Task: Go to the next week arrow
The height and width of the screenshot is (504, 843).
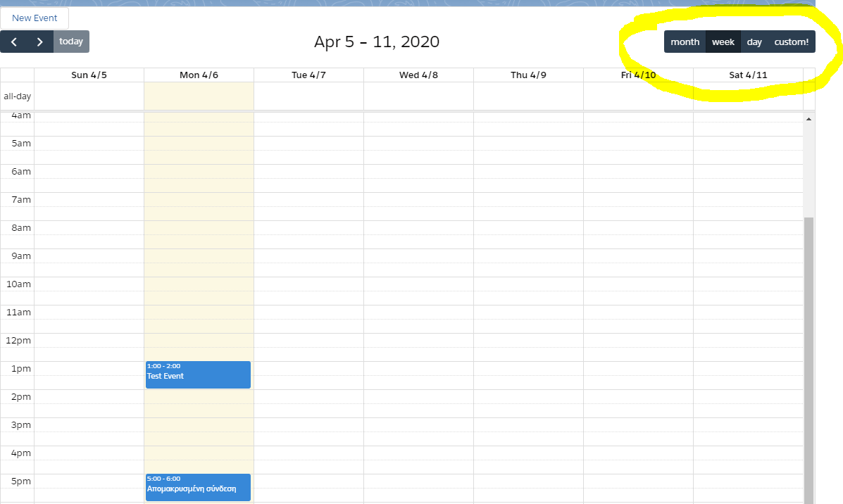Action: coord(39,42)
